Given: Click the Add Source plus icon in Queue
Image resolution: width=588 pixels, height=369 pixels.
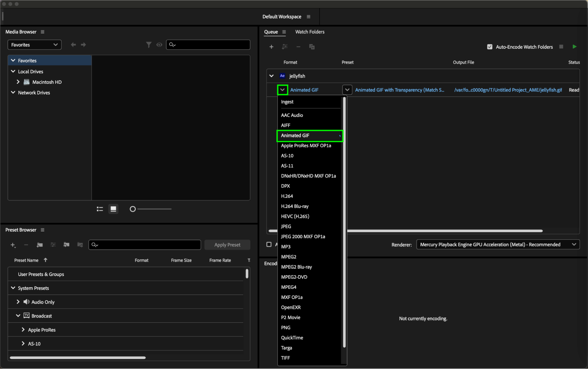Looking at the screenshot, I should (271, 47).
